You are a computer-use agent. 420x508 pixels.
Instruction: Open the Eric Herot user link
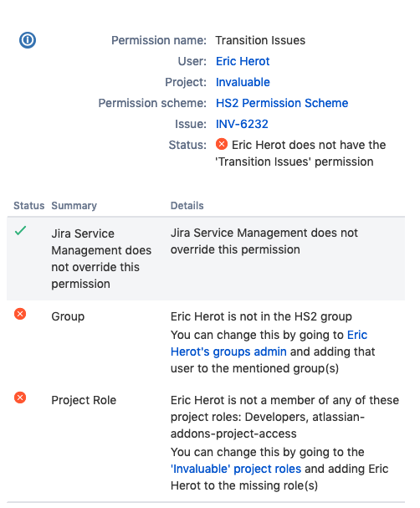[243, 61]
